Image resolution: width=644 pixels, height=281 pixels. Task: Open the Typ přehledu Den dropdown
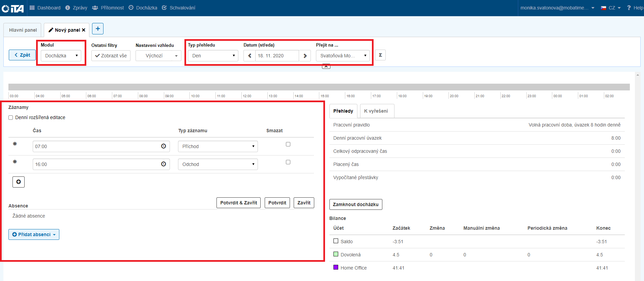point(213,56)
